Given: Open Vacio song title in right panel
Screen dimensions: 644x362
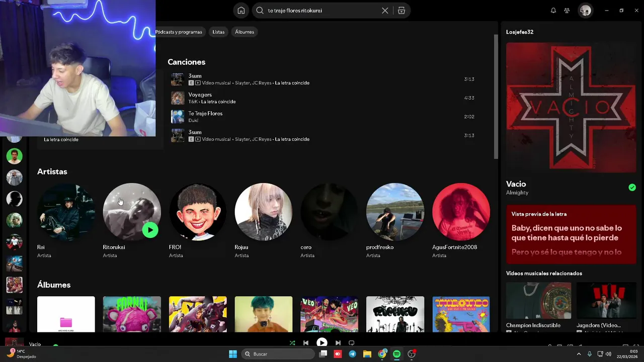Looking at the screenshot, I should [x=516, y=184].
